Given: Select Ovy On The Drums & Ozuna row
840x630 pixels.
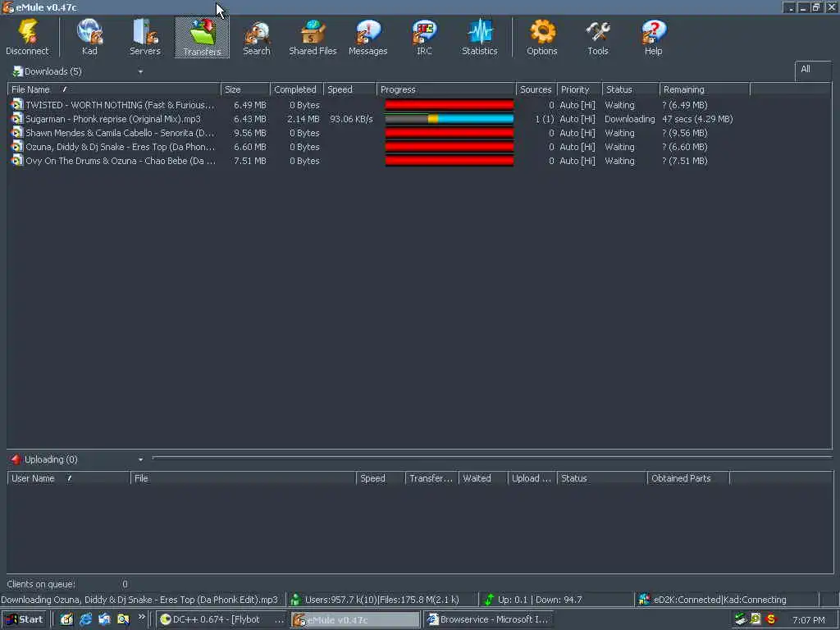Looking at the screenshot, I should [x=419, y=161].
